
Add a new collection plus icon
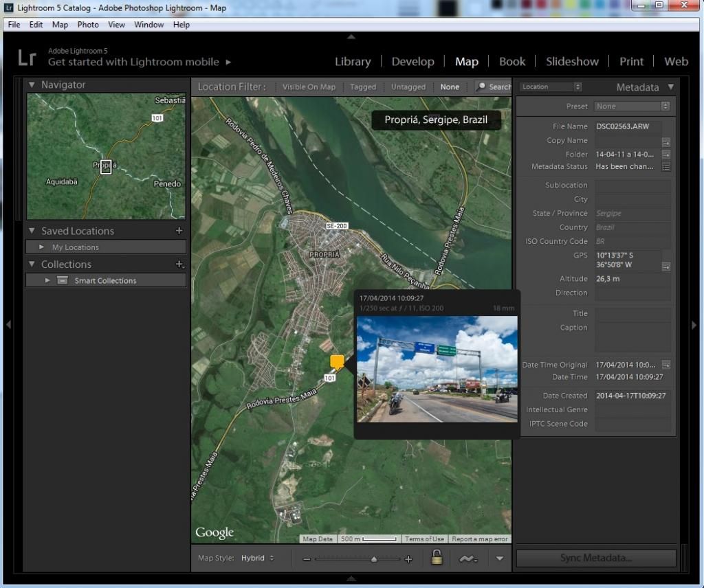[x=179, y=264]
